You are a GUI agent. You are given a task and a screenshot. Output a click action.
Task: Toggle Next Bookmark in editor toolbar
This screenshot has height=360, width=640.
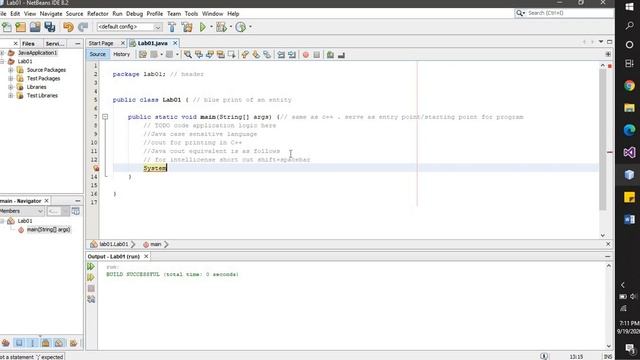click(x=256, y=55)
